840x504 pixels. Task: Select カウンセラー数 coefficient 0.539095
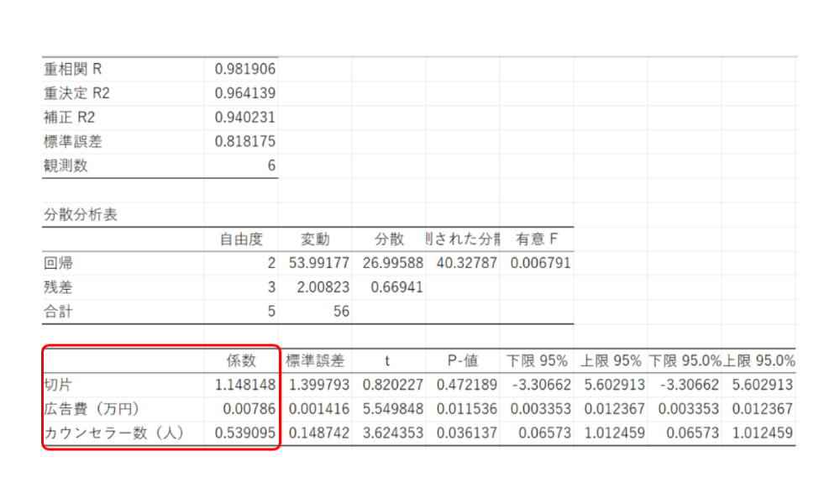[244, 433]
